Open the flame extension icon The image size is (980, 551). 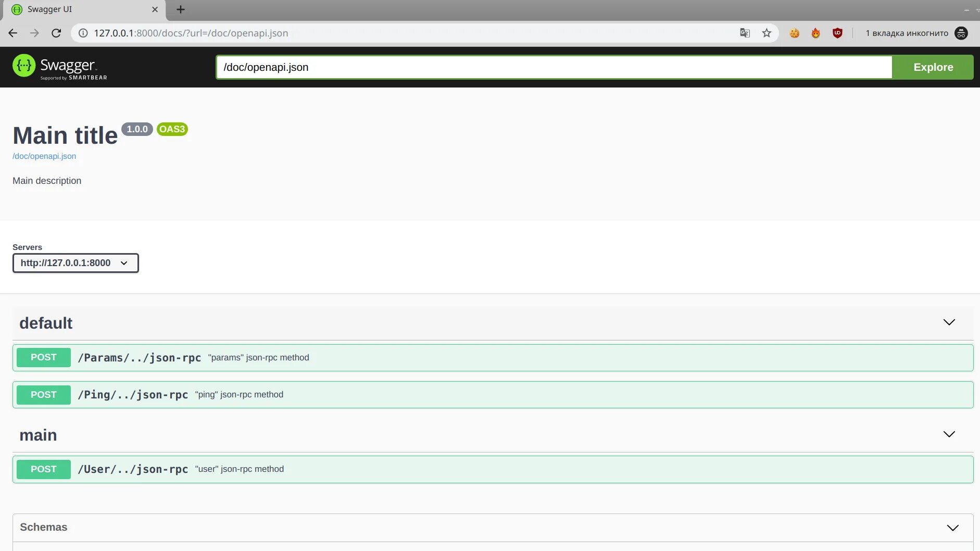(x=815, y=33)
